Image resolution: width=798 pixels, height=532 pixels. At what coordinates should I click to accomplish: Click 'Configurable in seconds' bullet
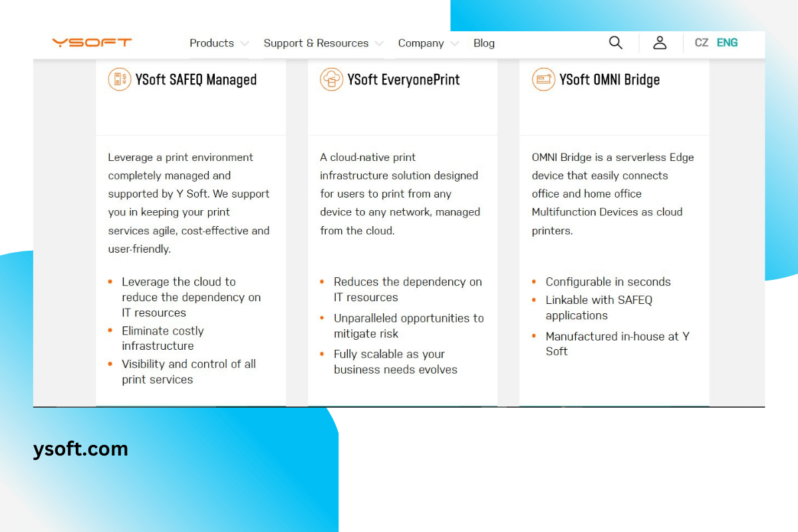click(x=608, y=282)
